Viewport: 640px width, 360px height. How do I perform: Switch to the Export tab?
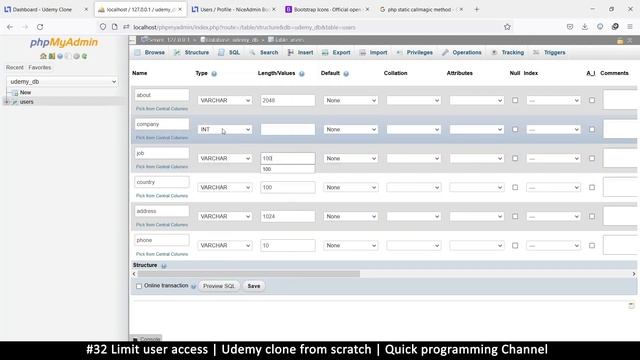point(336,53)
